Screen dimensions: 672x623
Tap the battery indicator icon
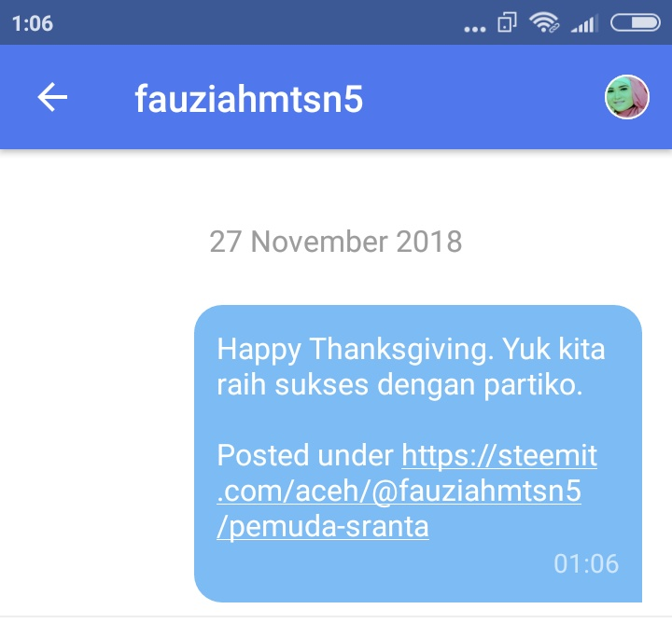point(636,23)
